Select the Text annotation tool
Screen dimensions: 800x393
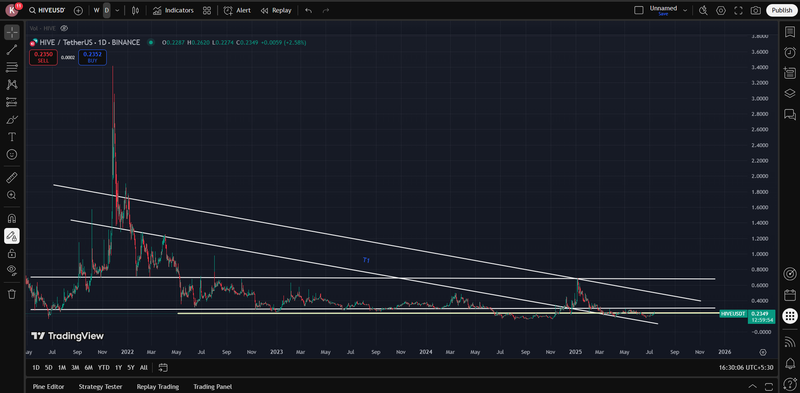[x=12, y=137]
